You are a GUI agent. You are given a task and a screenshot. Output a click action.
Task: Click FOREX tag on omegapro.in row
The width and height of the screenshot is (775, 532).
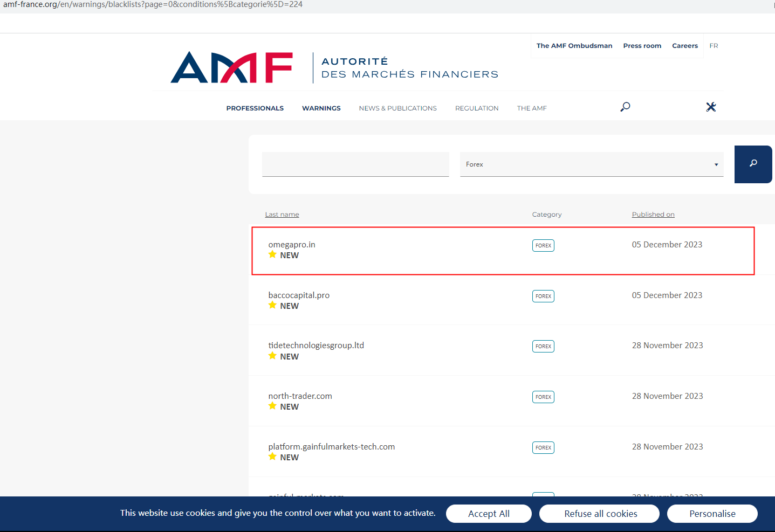click(543, 245)
